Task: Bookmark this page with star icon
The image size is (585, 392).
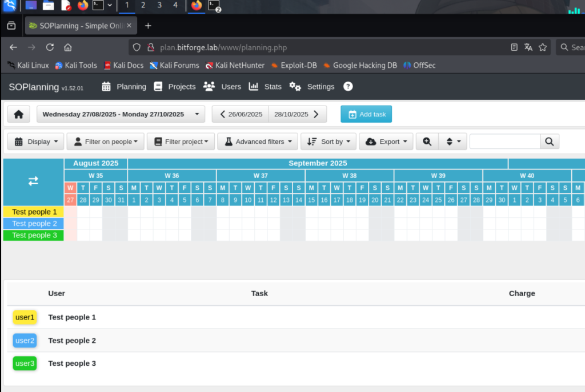Action: tap(543, 47)
